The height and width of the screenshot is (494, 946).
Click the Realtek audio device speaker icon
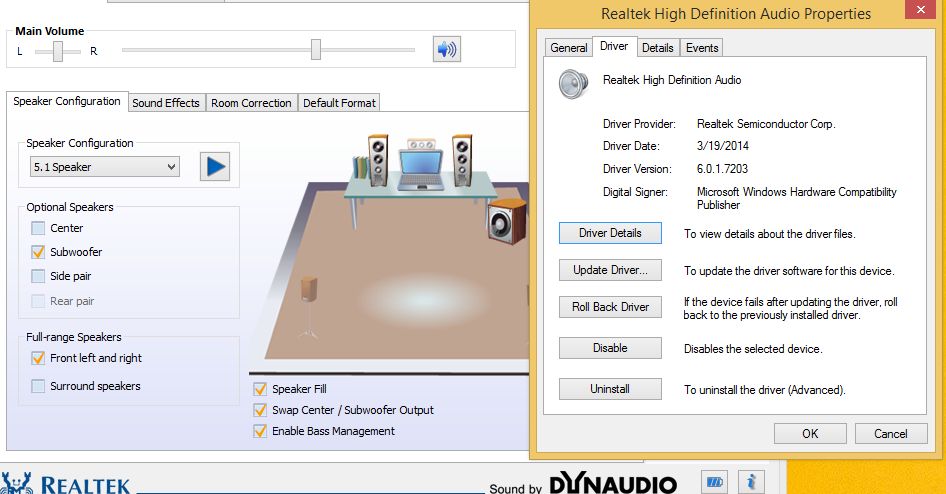tap(573, 84)
